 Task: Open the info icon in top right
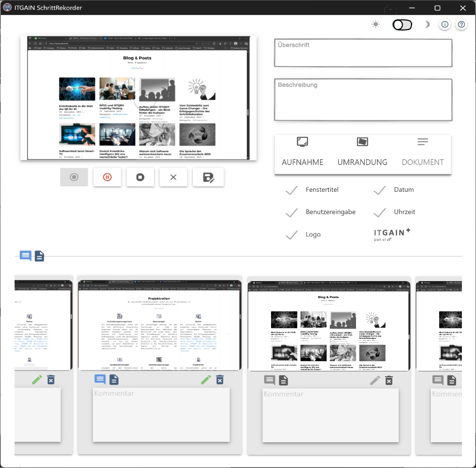pos(445,25)
